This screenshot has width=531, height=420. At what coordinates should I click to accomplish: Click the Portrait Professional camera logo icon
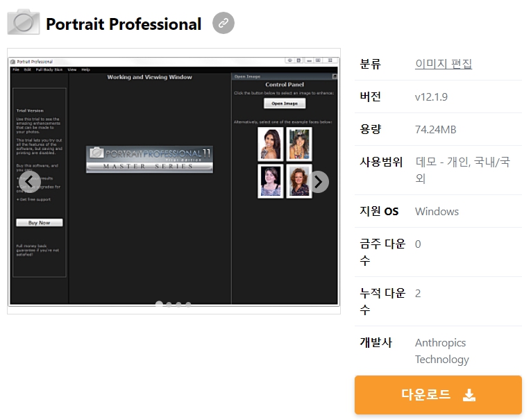click(x=24, y=22)
